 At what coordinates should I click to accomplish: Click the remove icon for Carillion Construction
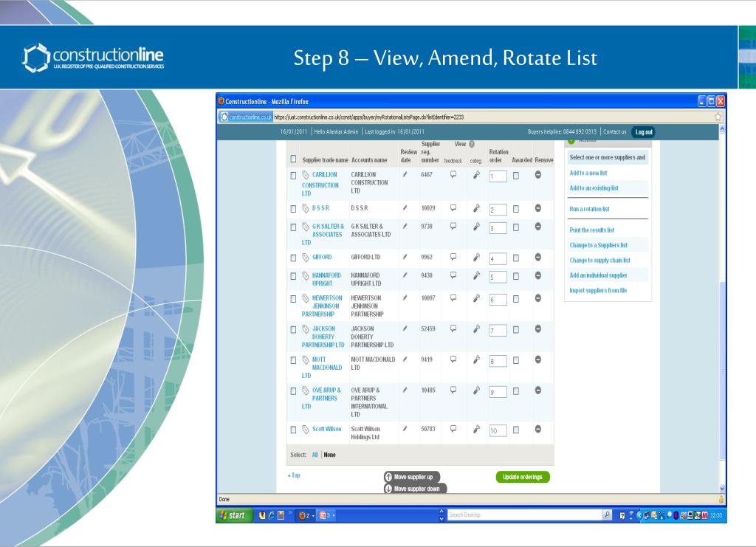537,175
